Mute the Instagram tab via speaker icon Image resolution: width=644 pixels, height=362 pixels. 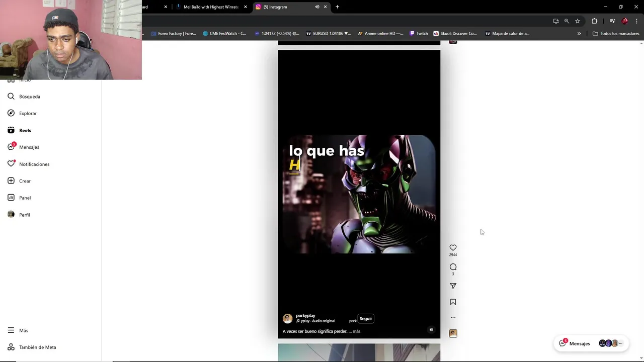[x=317, y=7]
